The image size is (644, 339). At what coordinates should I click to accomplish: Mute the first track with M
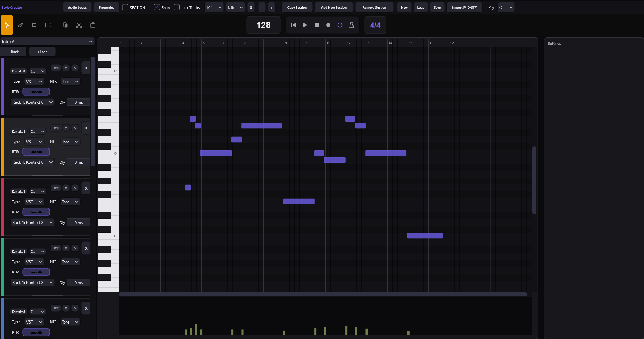pyautogui.click(x=66, y=68)
